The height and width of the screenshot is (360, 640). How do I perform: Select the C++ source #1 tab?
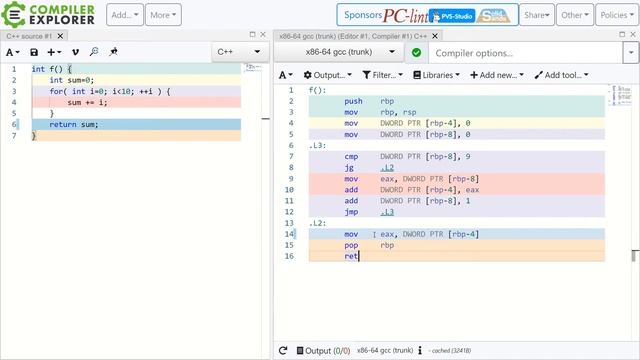pos(29,36)
